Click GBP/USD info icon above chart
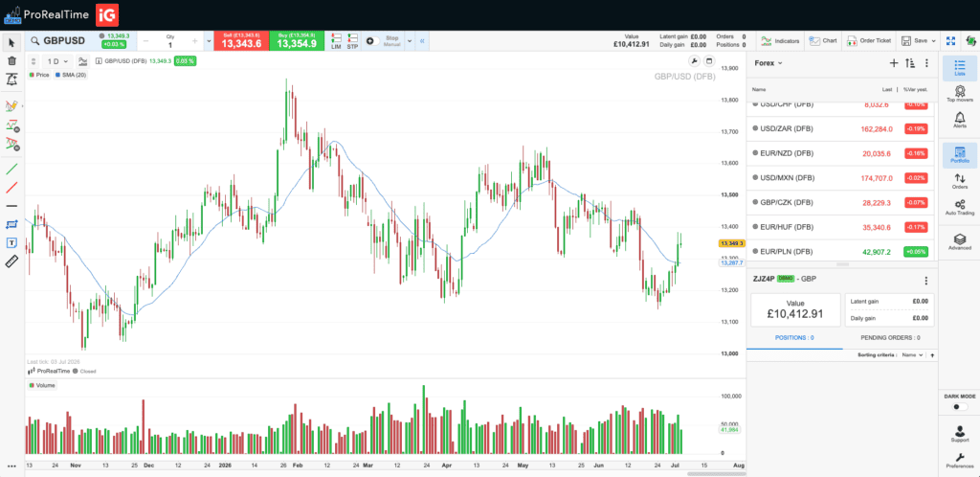 [x=99, y=61]
